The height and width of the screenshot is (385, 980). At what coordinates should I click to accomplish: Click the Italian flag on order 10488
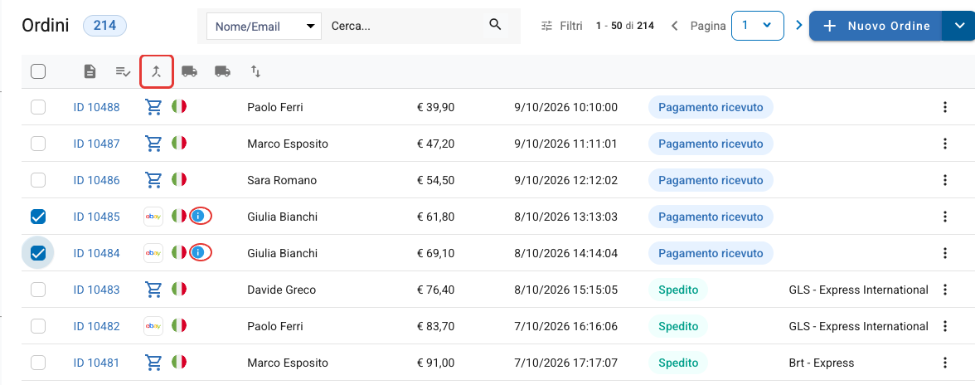click(179, 107)
